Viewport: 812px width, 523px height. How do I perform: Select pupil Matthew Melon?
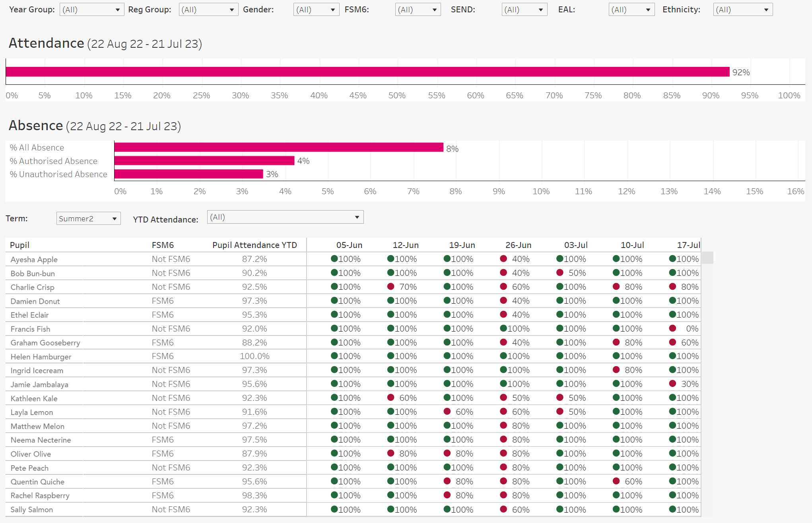coord(37,426)
